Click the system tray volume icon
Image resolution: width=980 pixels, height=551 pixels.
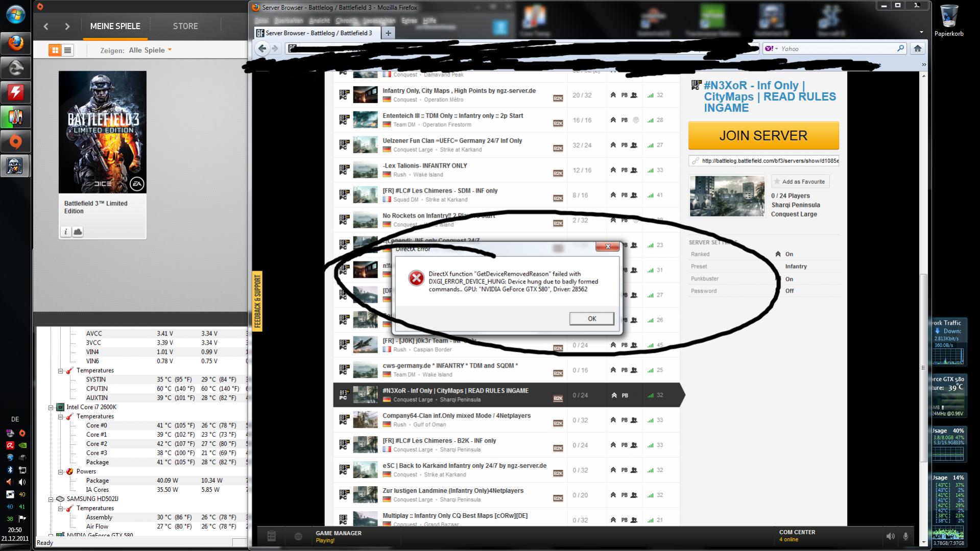click(x=22, y=482)
